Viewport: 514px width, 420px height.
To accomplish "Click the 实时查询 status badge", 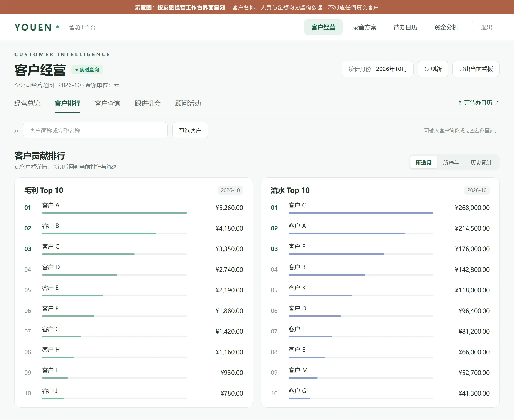I will (87, 70).
